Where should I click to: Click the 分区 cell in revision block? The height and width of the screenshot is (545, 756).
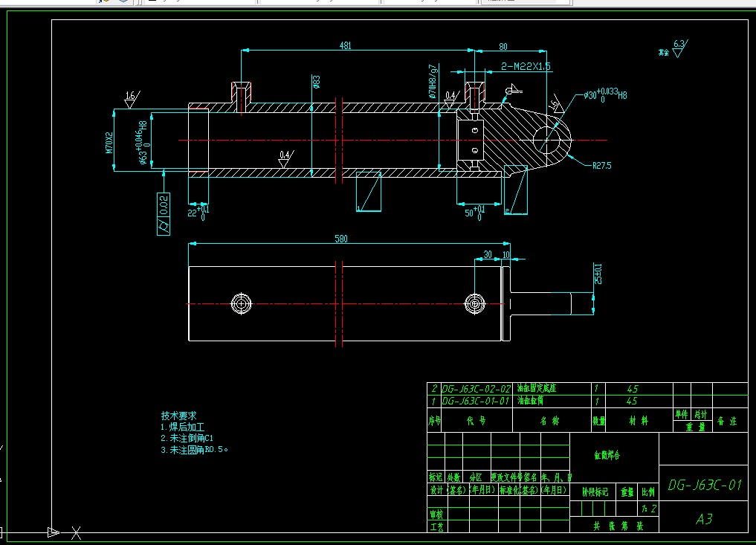pos(476,477)
